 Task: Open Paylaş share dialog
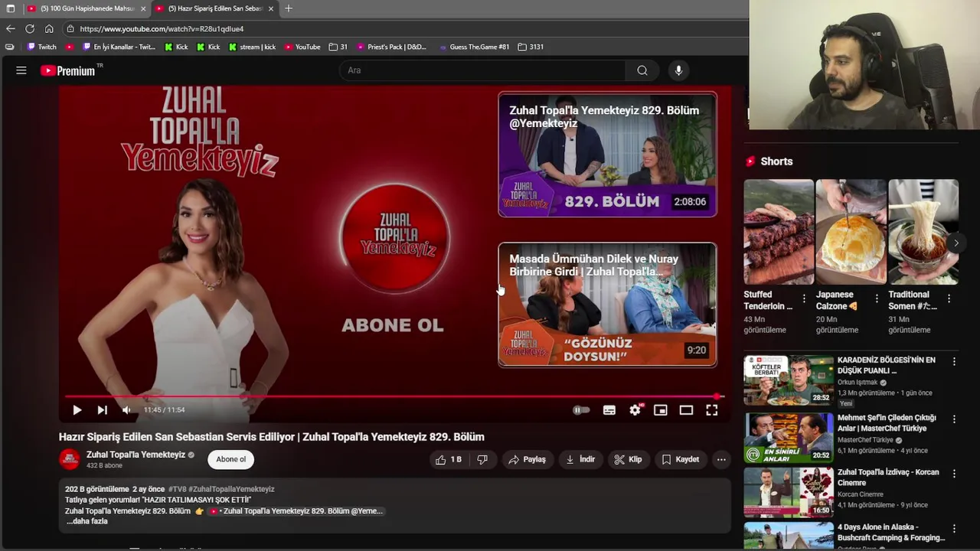coord(527,459)
